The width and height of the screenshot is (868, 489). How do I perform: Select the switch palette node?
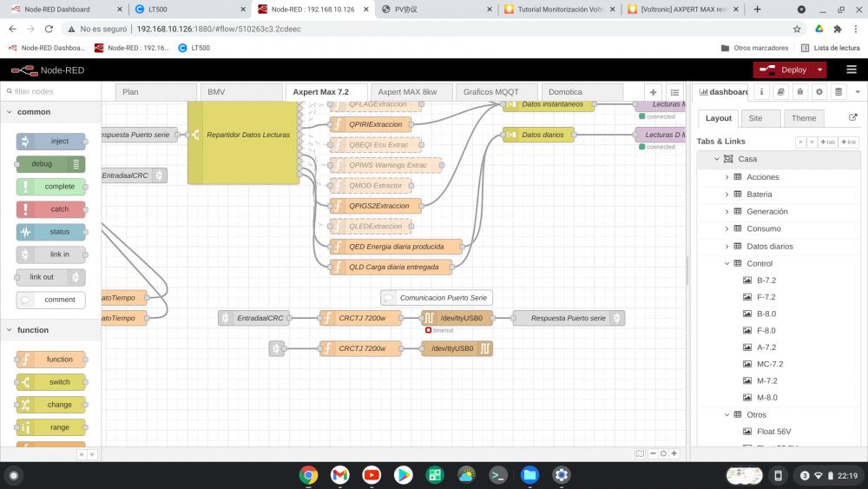pos(51,382)
